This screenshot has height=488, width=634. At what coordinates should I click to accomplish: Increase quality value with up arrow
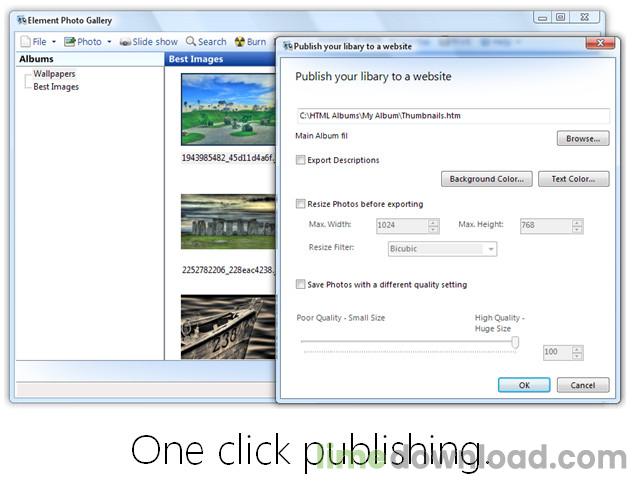click(577, 349)
